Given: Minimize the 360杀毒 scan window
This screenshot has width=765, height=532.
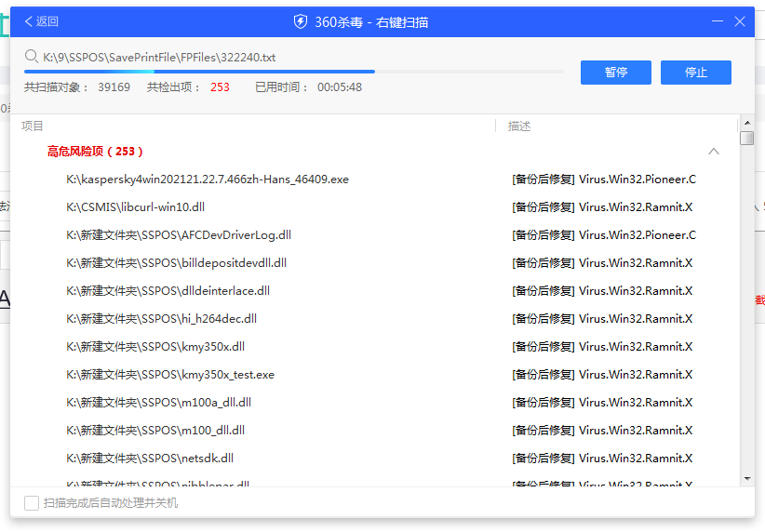Looking at the screenshot, I should 718,20.
